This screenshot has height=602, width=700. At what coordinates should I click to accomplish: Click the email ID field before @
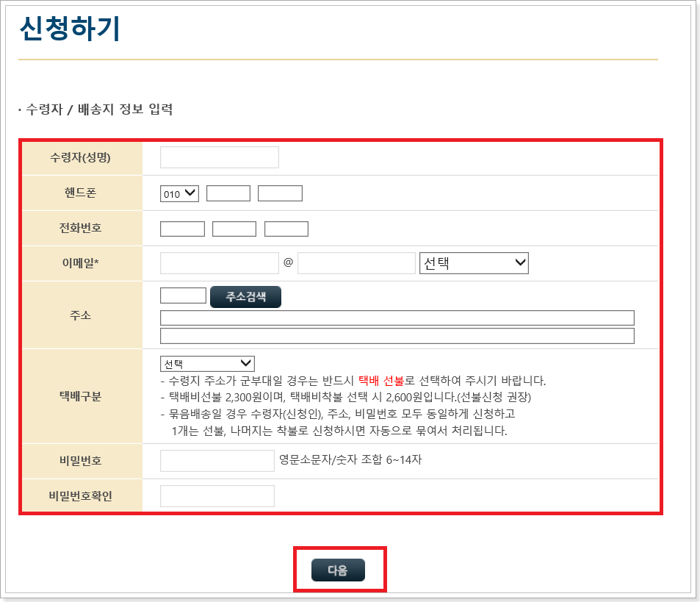[218, 262]
